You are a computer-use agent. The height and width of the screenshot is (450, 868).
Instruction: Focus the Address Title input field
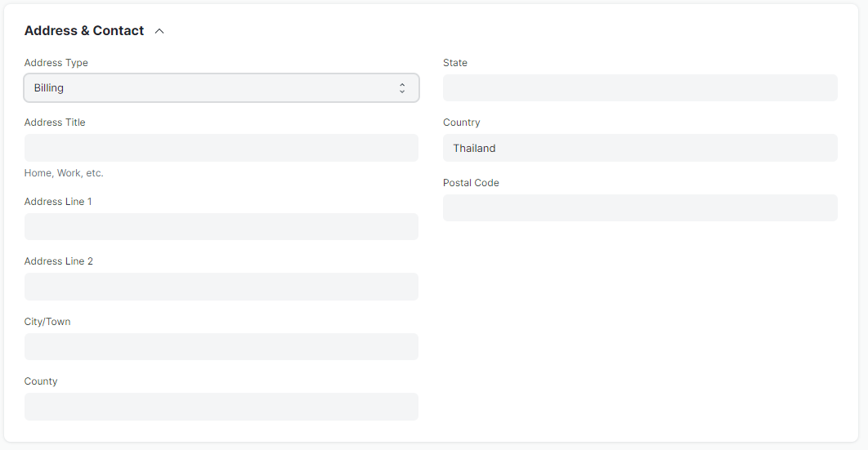(x=221, y=148)
